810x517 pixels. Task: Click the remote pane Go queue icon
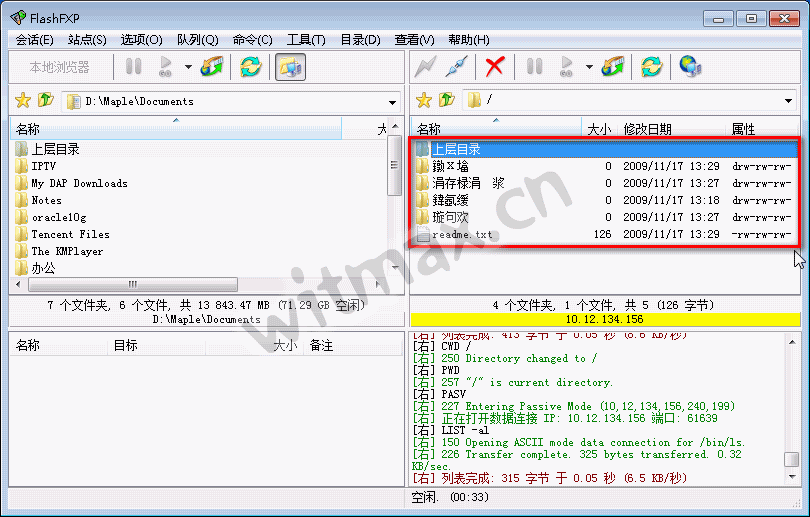(566, 67)
